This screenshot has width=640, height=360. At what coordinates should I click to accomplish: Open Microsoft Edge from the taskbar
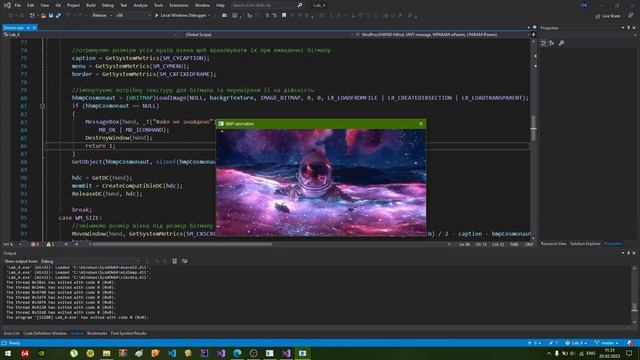click(237, 353)
